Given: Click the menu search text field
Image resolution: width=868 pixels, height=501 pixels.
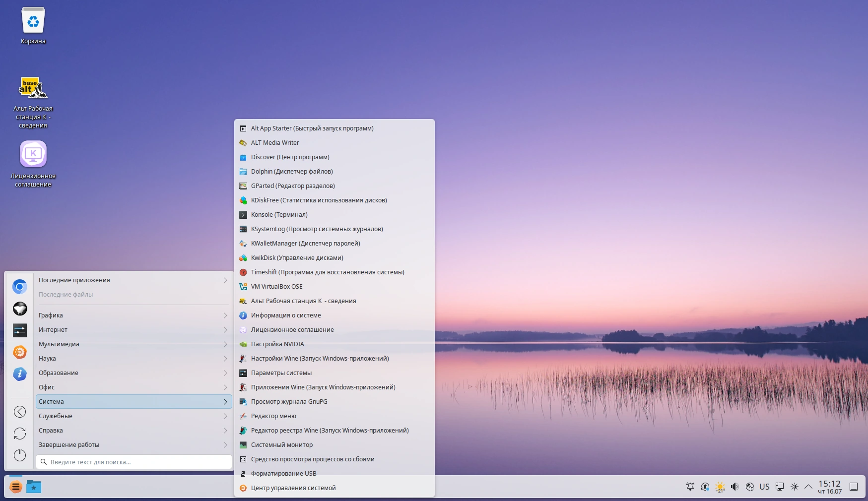Looking at the screenshot, I should tap(134, 462).
